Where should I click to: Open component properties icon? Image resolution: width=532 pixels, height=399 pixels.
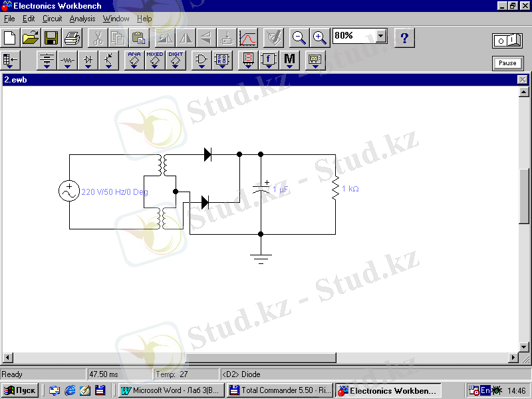[273, 38]
